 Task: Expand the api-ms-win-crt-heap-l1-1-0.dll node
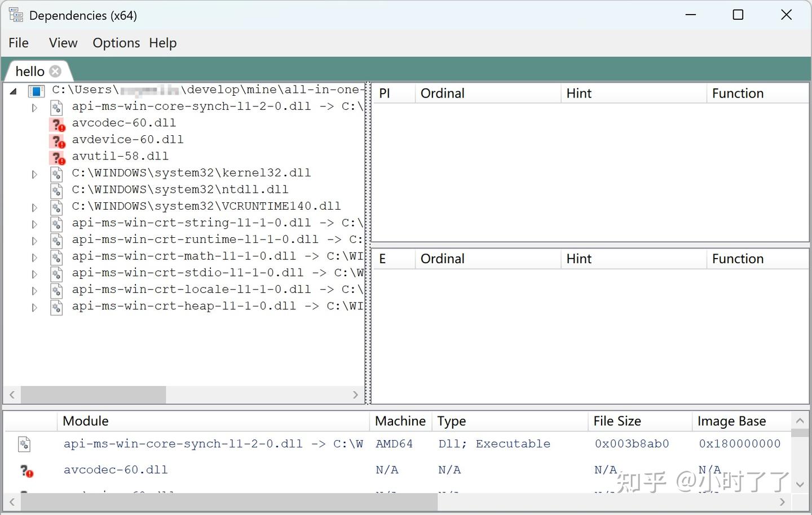pyautogui.click(x=34, y=307)
